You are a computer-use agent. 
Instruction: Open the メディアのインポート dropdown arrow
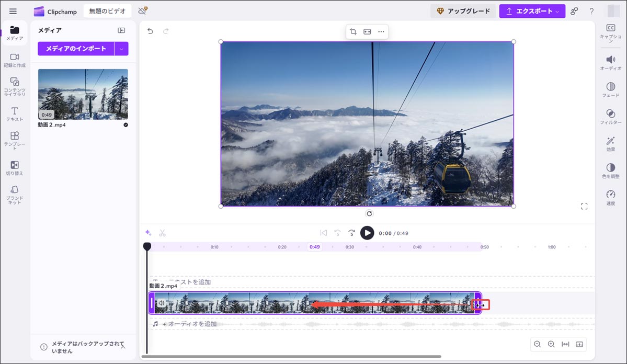121,48
